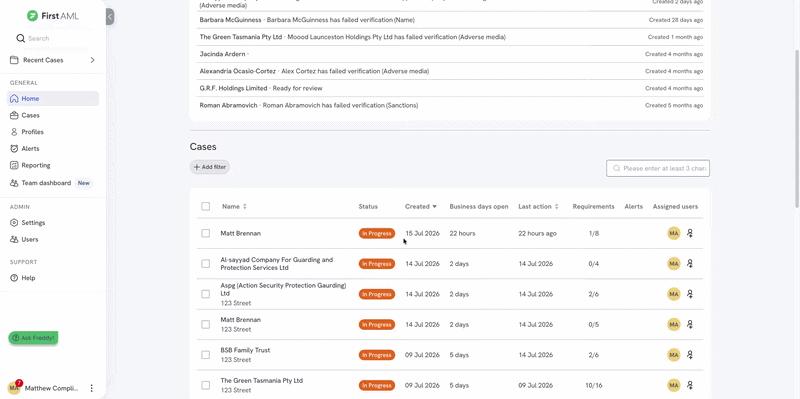This screenshot has width=800, height=399.
Task: Open the Home menu item
Action: click(x=53, y=98)
